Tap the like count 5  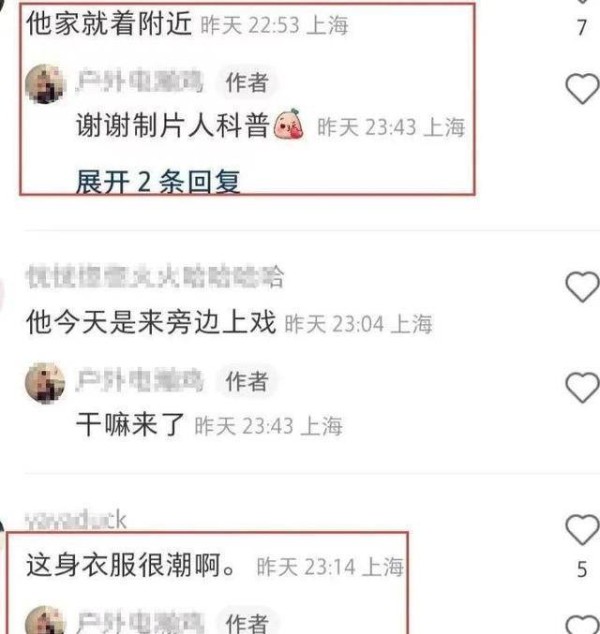pyautogui.click(x=582, y=570)
